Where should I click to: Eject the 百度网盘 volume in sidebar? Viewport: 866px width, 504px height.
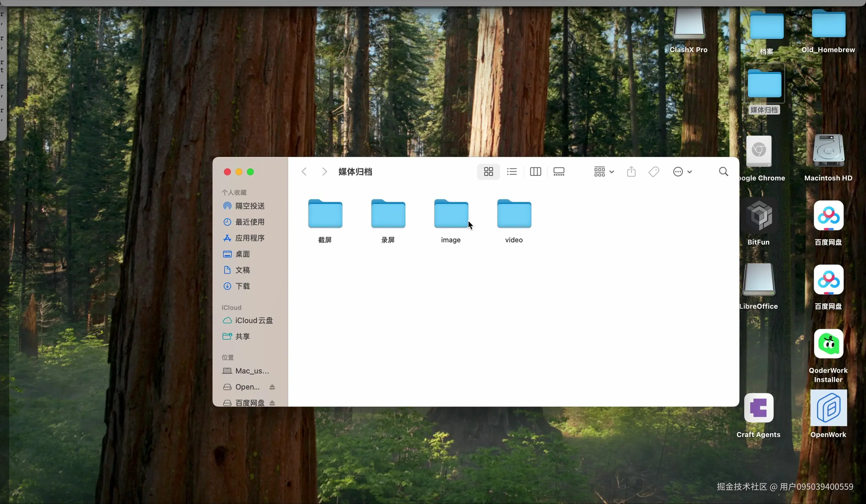[272, 402]
